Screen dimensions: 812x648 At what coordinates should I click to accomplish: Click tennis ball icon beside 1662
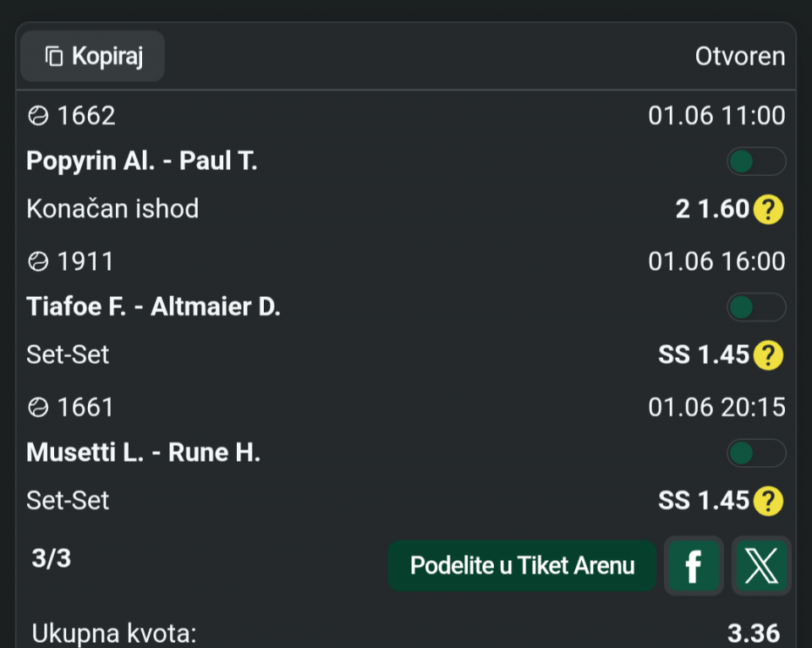coord(38,116)
